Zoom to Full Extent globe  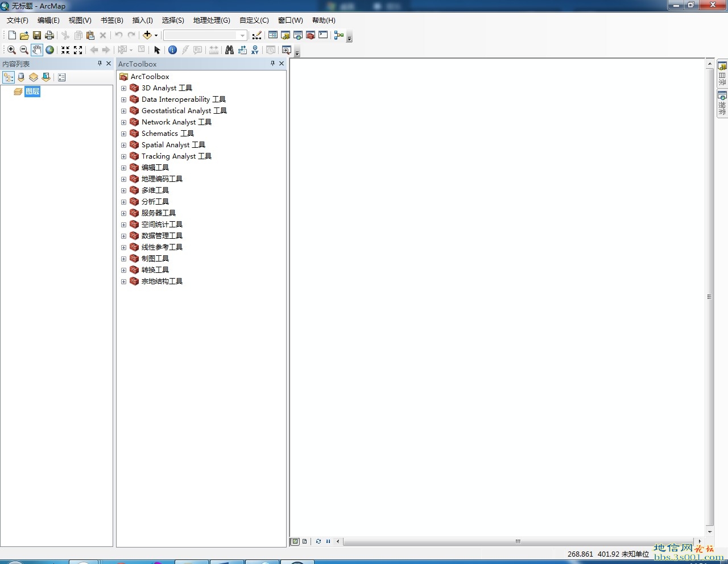pyautogui.click(x=50, y=50)
